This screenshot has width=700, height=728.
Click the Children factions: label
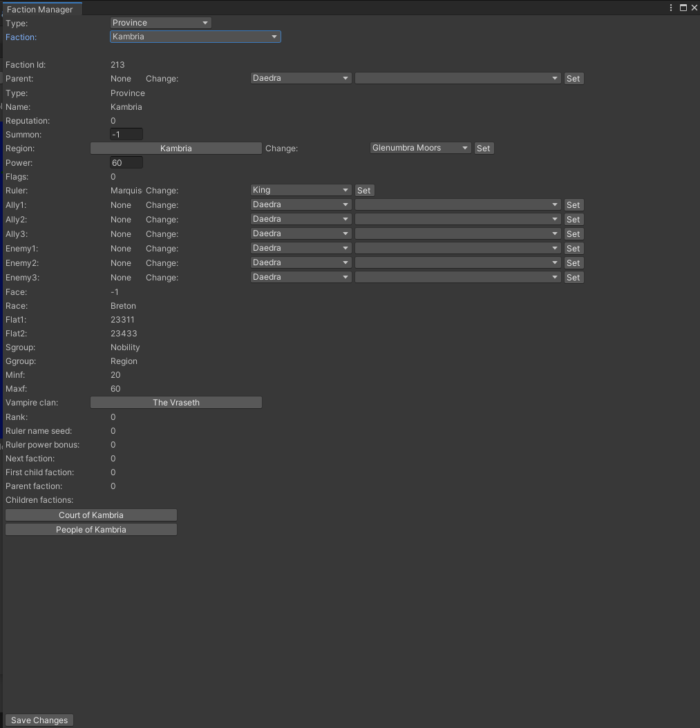tap(39, 500)
